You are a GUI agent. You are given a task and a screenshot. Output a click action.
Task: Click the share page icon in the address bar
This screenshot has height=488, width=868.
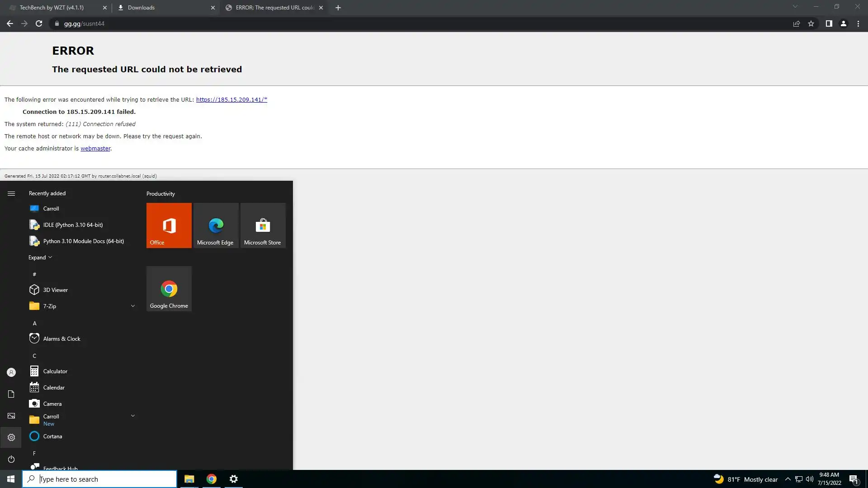[797, 23]
